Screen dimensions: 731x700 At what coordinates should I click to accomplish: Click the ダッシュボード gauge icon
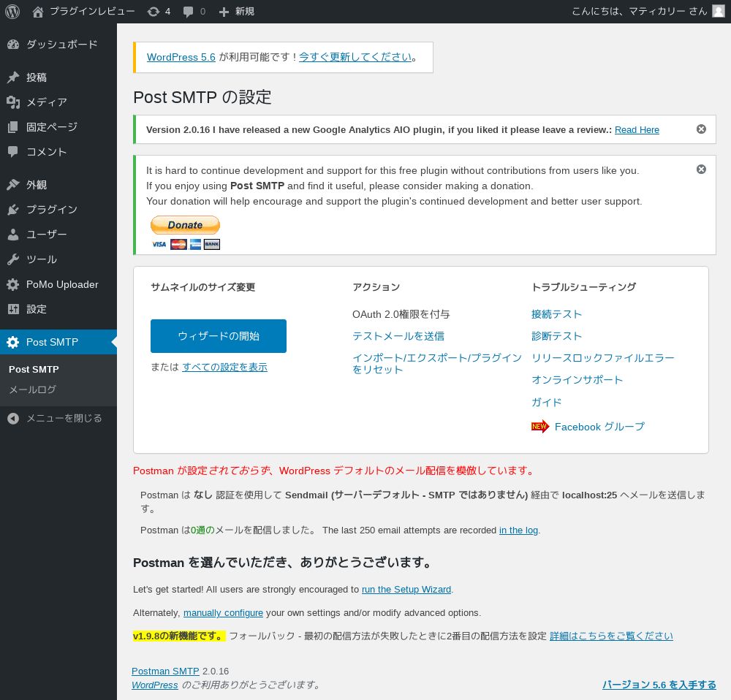[x=13, y=45]
